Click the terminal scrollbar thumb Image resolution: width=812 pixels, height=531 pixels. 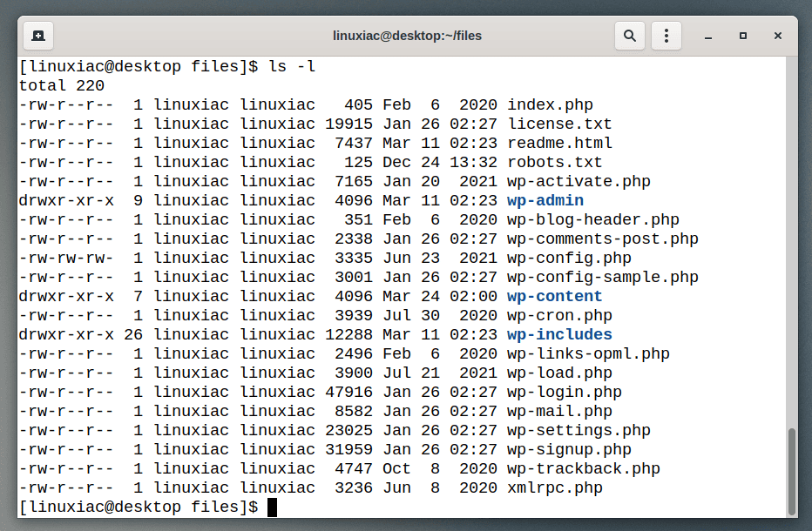tap(792, 471)
